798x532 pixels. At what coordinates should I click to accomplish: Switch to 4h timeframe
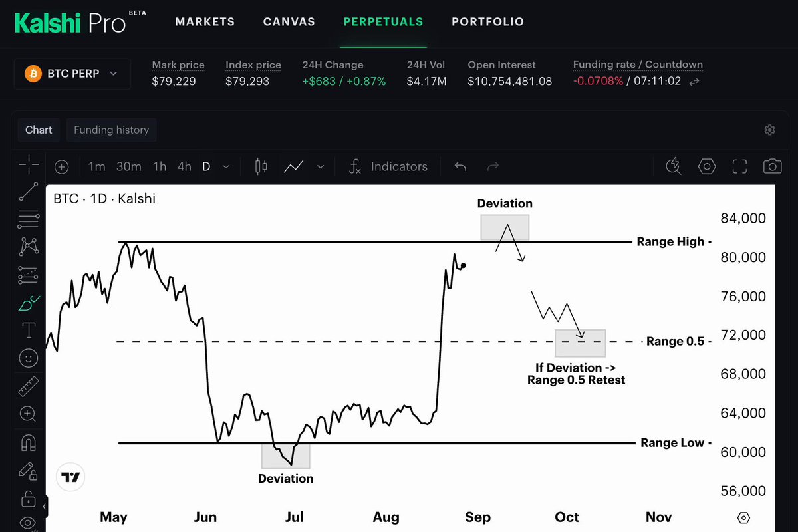(x=184, y=166)
